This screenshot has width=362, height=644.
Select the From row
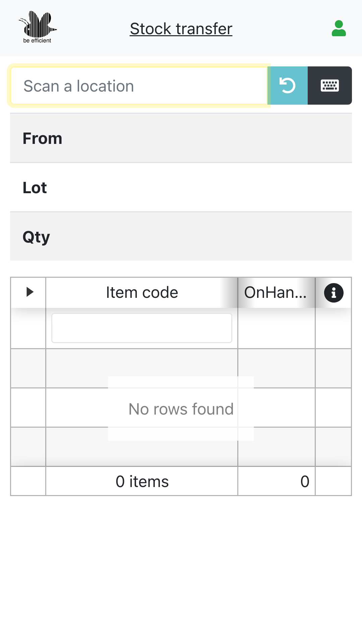tap(181, 138)
